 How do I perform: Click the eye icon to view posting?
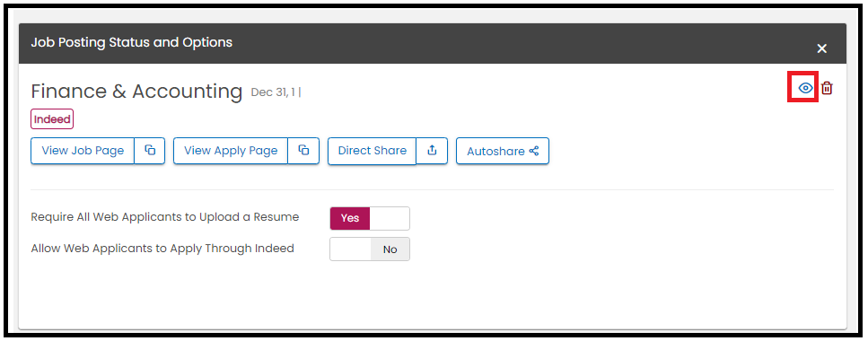805,88
